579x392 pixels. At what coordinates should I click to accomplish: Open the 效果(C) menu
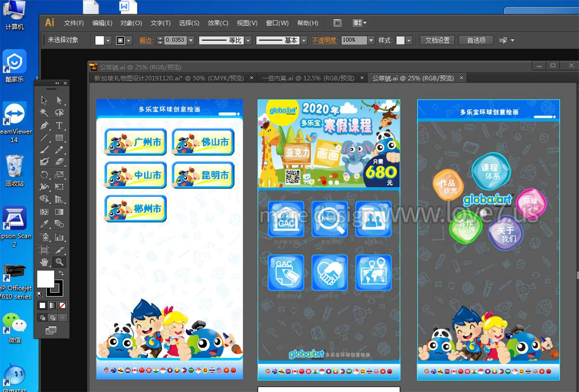(x=218, y=23)
